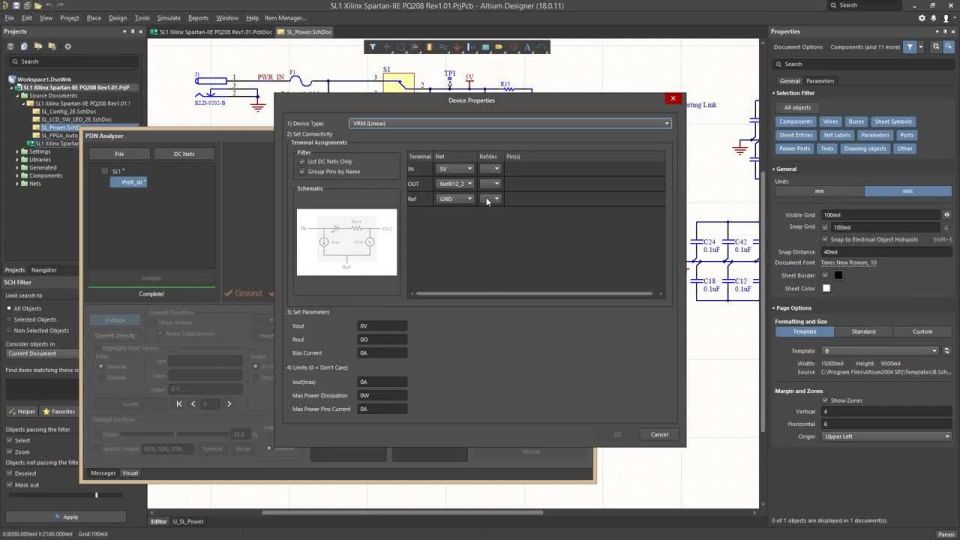Image resolution: width=960 pixels, height=540 pixels.
Task: Click the DC Nets button in PDN Analyzer
Action: pyautogui.click(x=184, y=154)
